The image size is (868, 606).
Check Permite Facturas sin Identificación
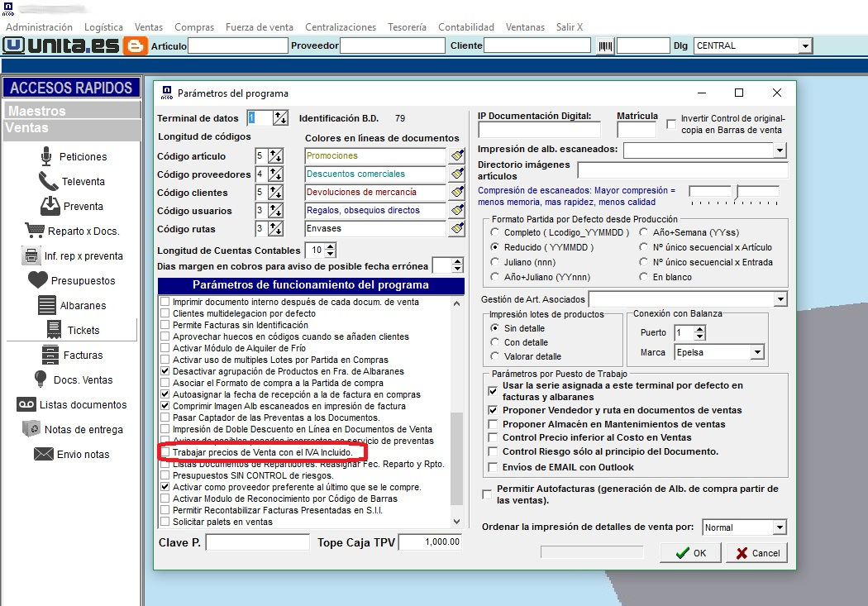[165, 325]
